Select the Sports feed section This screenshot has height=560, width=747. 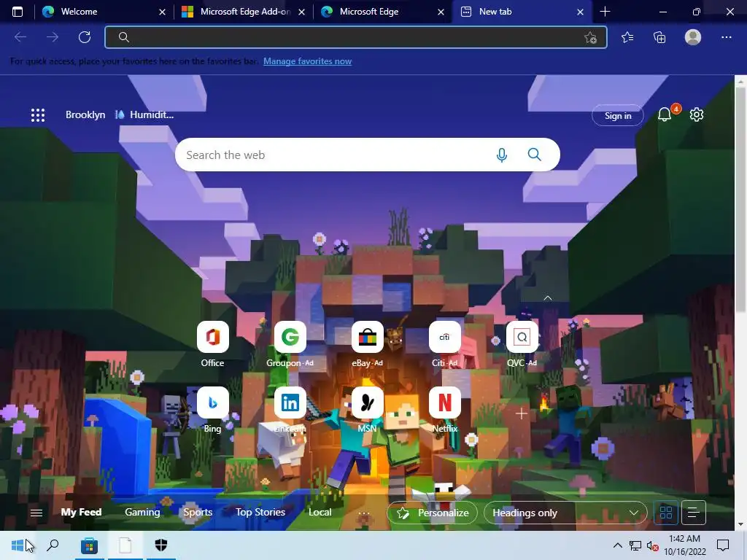(x=198, y=513)
